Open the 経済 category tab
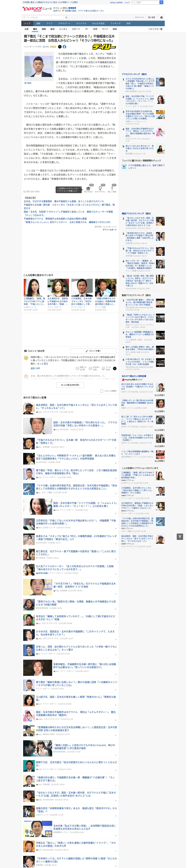 click(x=52, y=29)
